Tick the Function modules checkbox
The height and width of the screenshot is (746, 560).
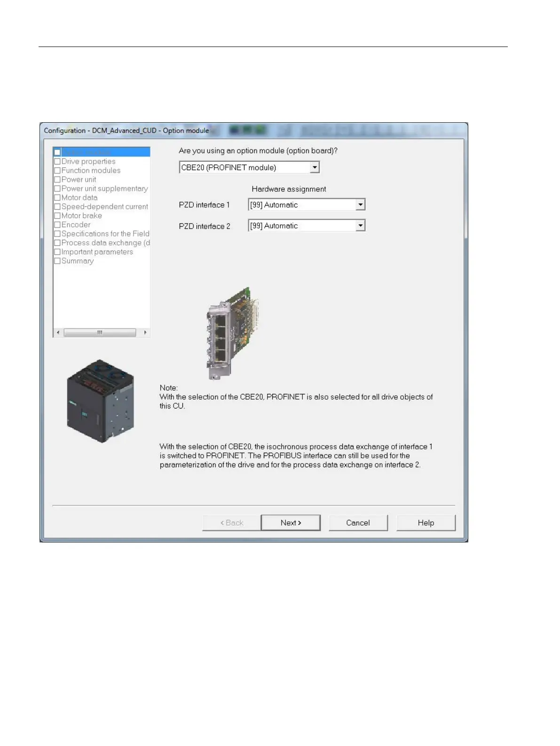coord(57,171)
